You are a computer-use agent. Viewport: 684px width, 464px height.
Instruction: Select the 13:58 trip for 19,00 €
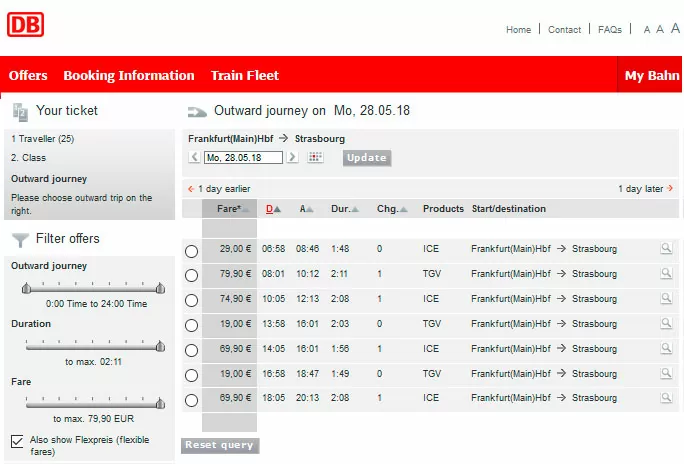pos(192,325)
